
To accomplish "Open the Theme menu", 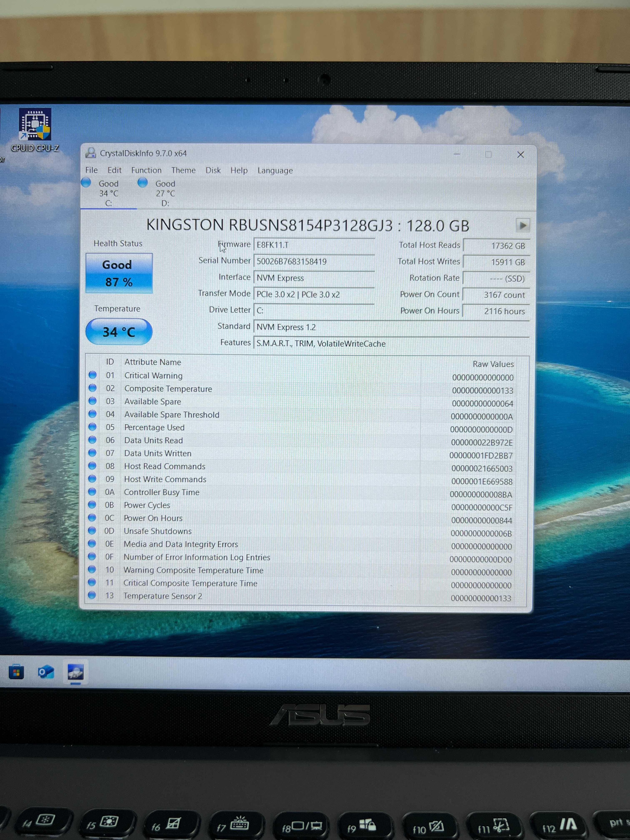I will click(183, 170).
